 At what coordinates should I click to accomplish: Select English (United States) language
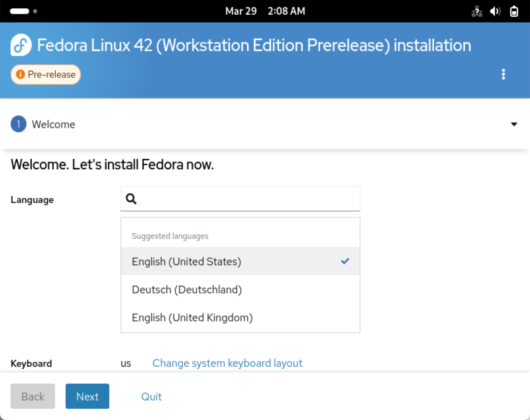coord(186,262)
